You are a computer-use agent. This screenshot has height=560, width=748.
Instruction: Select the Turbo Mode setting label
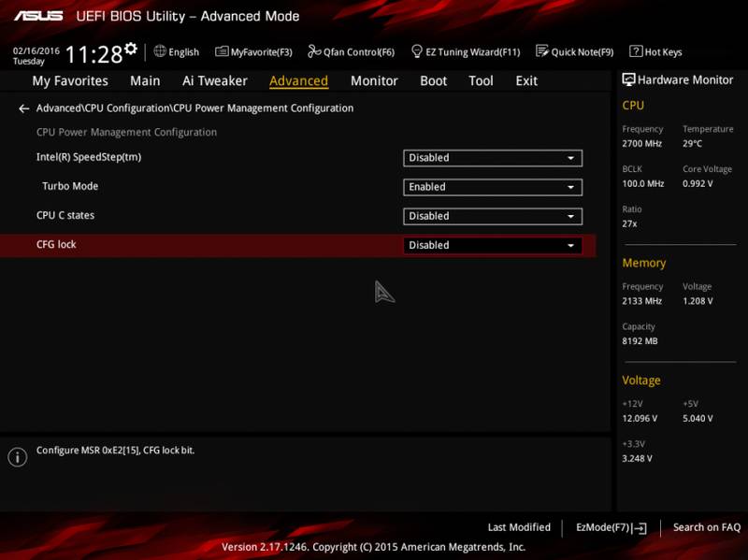pyautogui.click(x=70, y=186)
